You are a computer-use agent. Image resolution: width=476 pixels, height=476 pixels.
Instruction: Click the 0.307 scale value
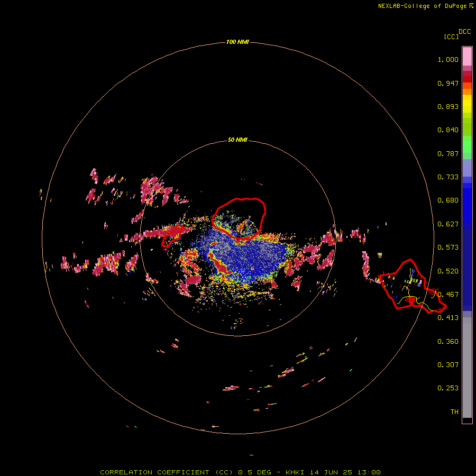click(x=448, y=364)
